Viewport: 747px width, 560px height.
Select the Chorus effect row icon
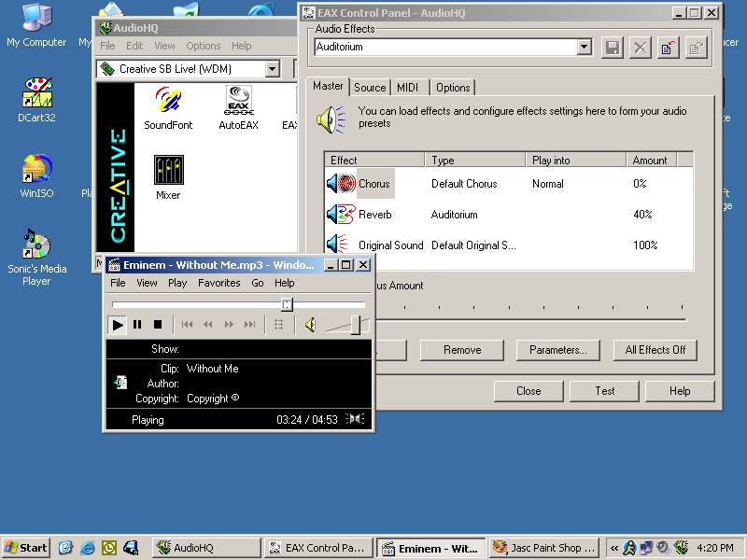341,184
